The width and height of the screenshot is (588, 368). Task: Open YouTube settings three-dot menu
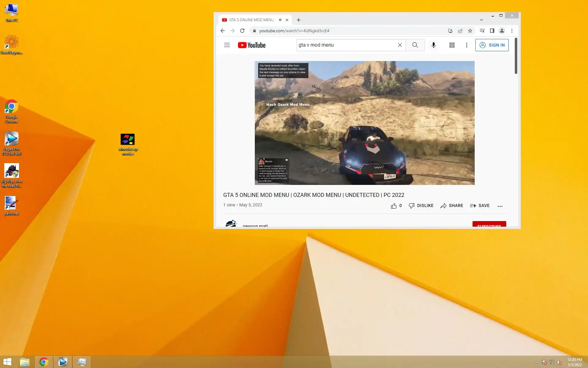coord(466,45)
